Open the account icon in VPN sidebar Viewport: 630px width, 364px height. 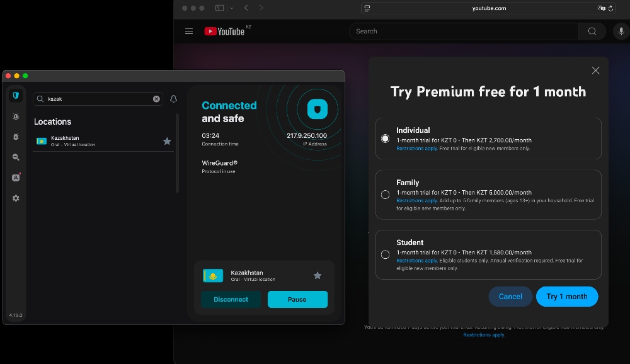tap(16, 178)
